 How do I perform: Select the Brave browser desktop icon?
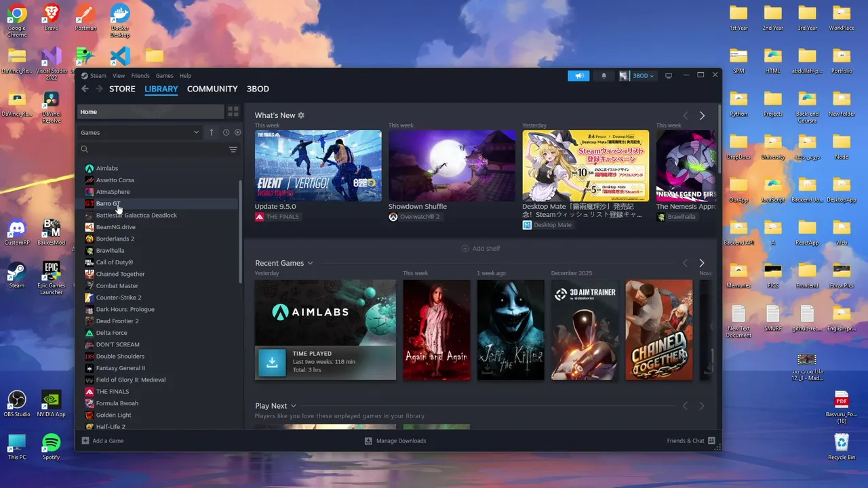click(x=52, y=18)
